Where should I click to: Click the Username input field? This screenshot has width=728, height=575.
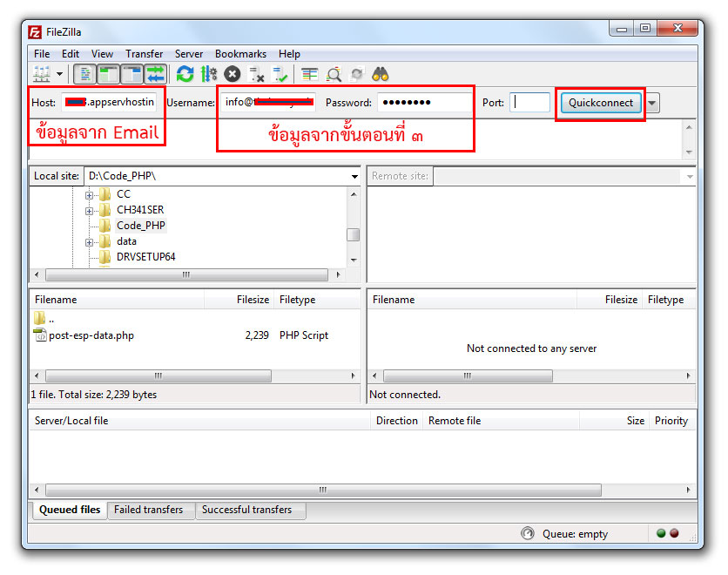pyautogui.click(x=268, y=102)
